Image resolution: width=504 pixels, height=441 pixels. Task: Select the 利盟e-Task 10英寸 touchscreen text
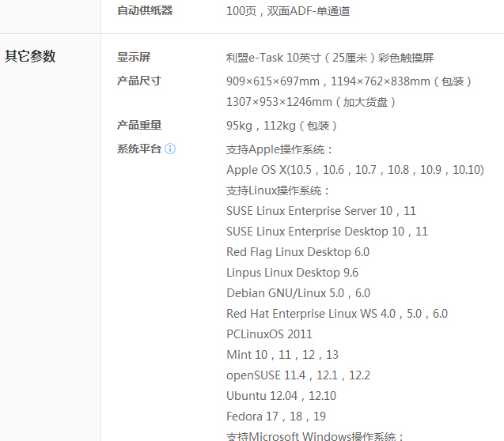point(330,58)
